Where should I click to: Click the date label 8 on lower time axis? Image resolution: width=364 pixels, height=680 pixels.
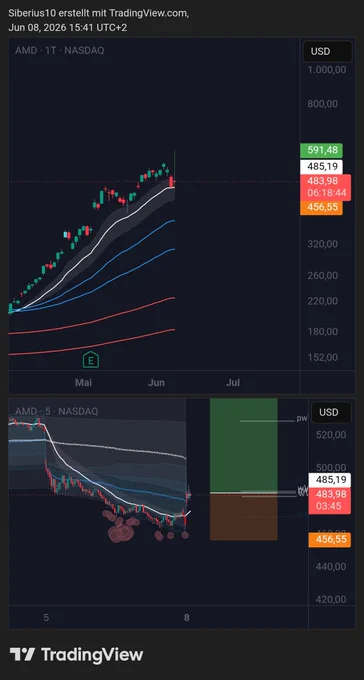[x=187, y=618]
